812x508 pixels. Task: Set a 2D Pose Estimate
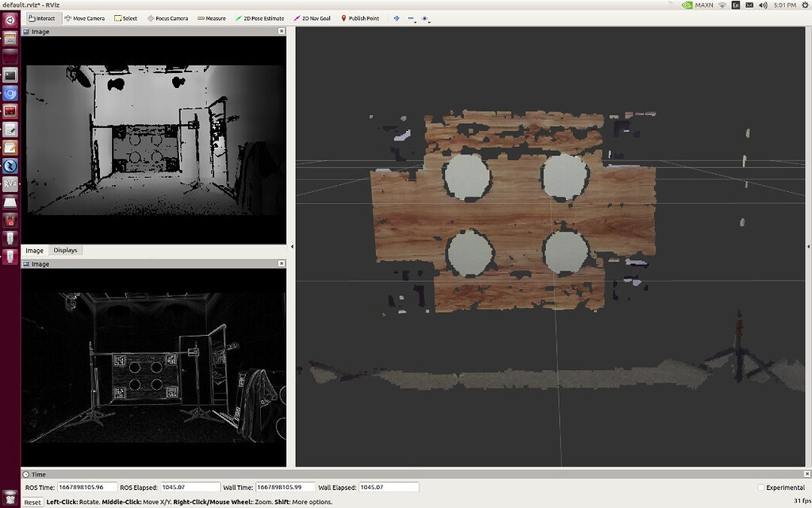click(262, 17)
